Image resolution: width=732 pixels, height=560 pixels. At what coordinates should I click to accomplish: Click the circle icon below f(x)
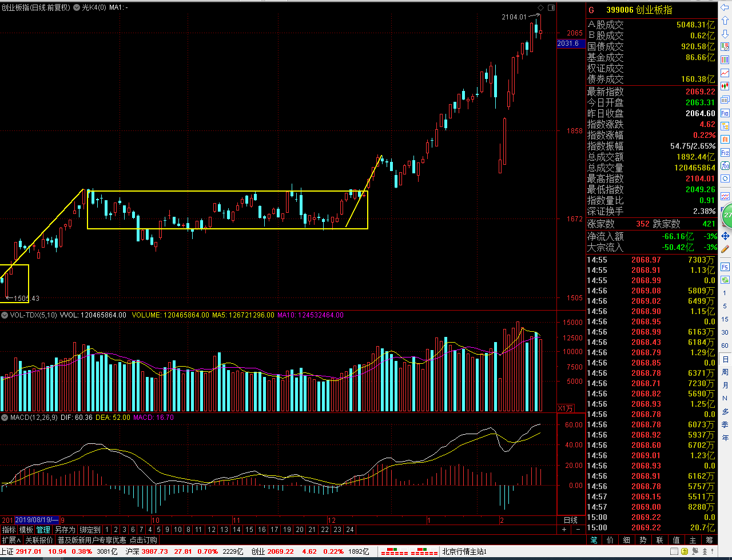[725, 179]
